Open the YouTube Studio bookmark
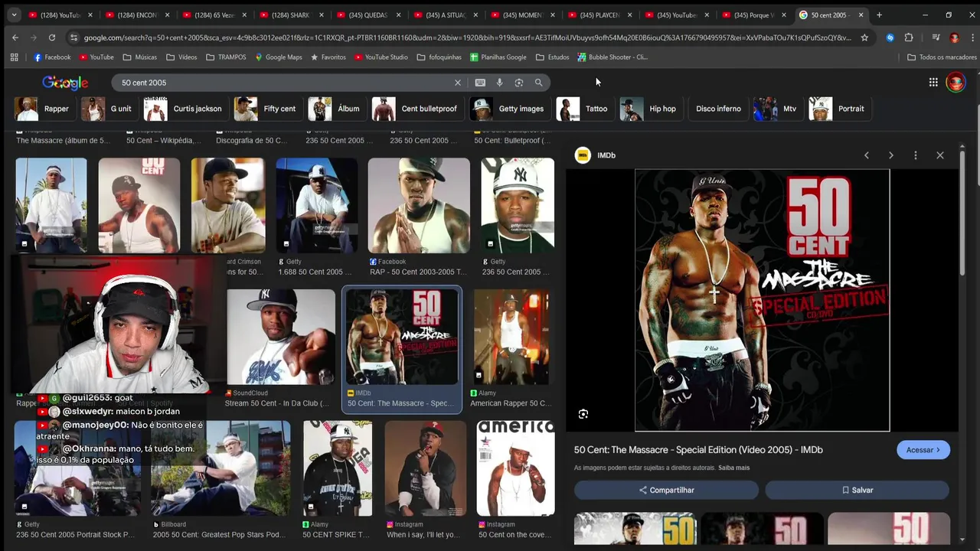Screen dimensions: 980x551 pos(381,57)
